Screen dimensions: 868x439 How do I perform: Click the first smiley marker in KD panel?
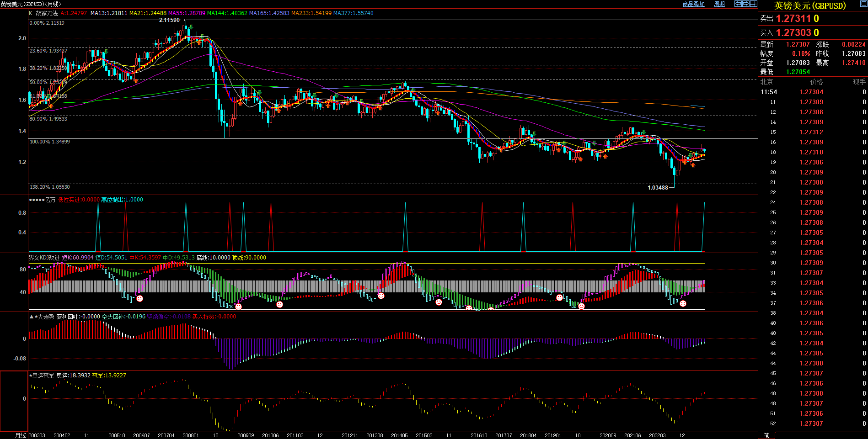point(140,298)
